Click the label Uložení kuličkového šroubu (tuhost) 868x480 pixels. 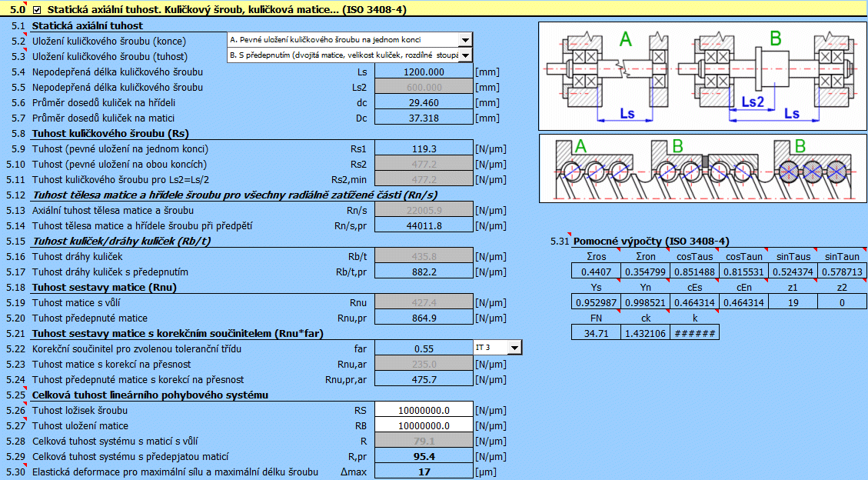(110, 56)
